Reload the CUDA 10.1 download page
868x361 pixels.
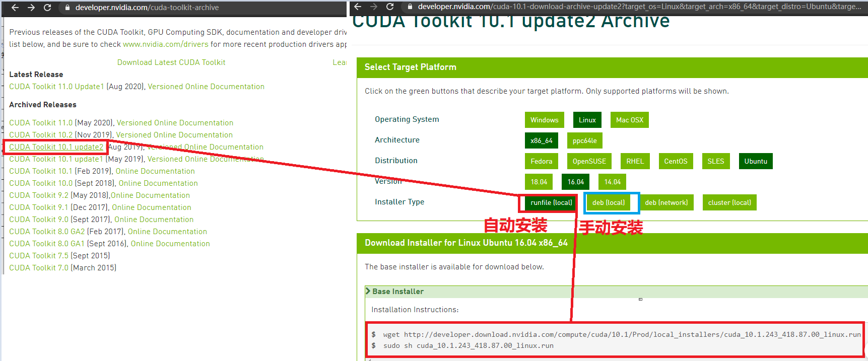point(390,7)
